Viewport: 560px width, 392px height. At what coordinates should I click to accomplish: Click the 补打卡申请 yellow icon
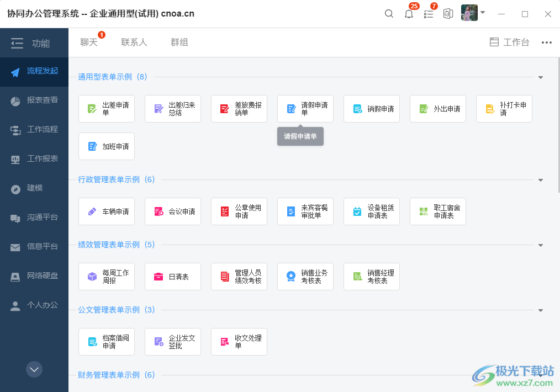(x=490, y=109)
